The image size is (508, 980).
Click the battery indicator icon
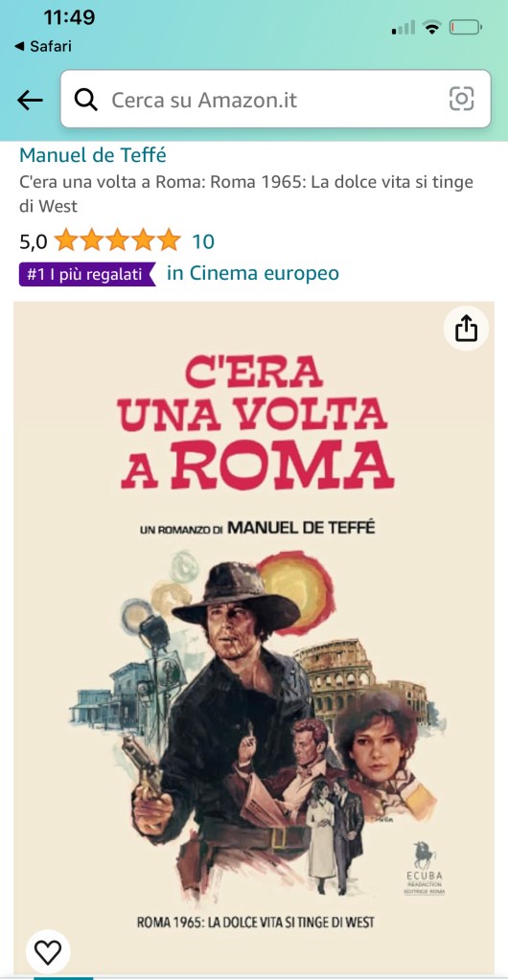coord(466,27)
